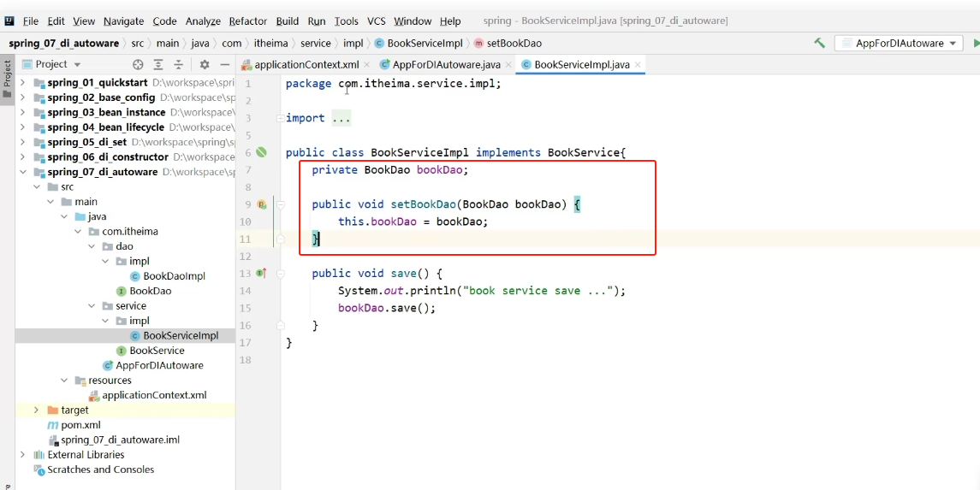Toggle the Project side tool tab
This screenshot has width=980, height=490.
click(7, 79)
